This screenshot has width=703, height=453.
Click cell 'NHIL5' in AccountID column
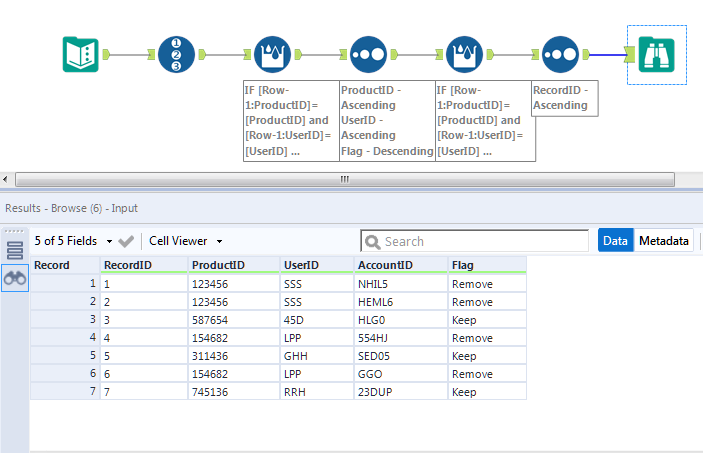pyautogui.click(x=401, y=284)
